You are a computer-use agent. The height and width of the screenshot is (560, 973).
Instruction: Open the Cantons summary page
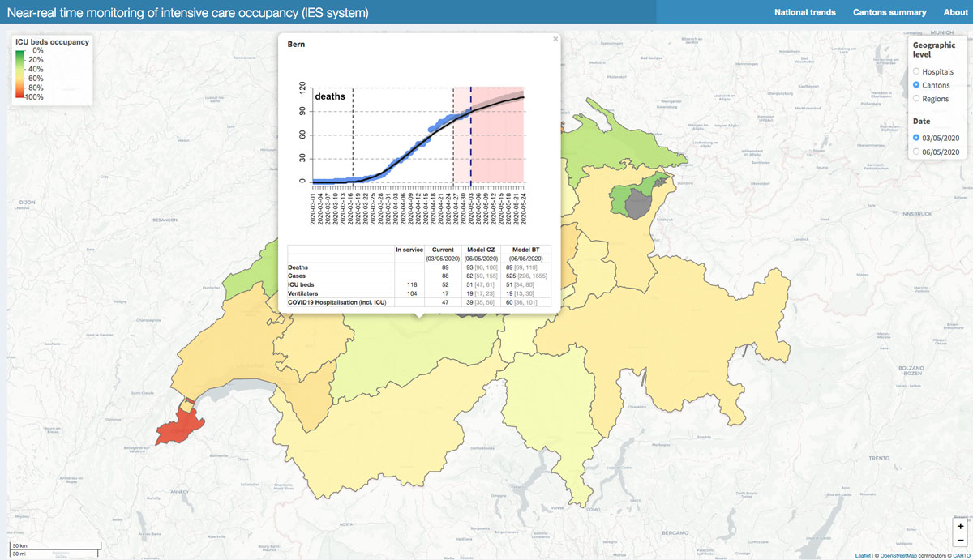(x=889, y=12)
